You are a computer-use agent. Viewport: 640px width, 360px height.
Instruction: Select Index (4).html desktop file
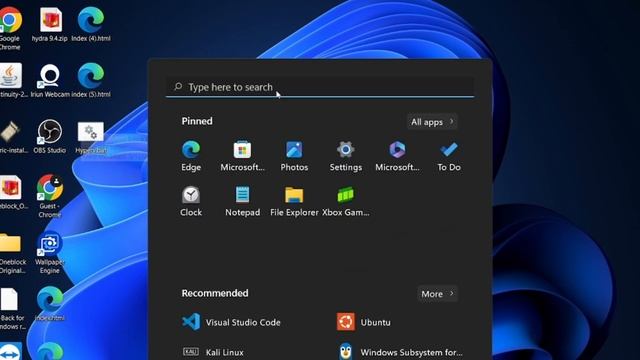tap(91, 24)
